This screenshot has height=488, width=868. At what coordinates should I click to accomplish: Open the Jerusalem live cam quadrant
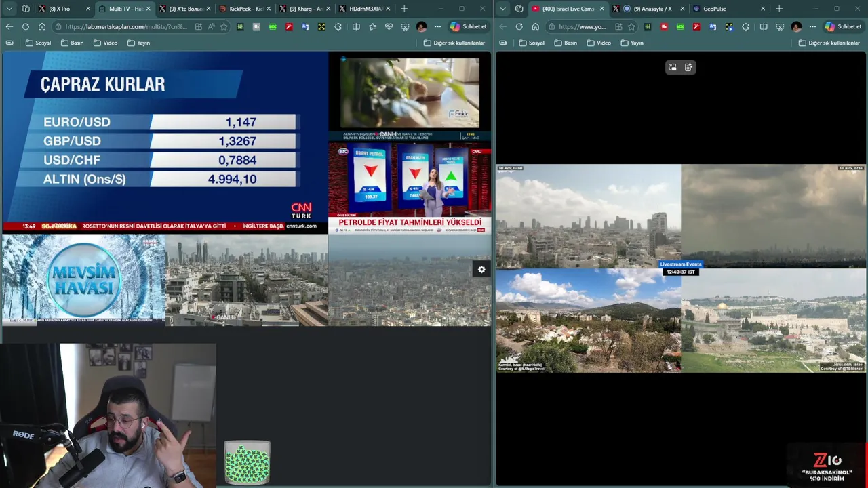click(774, 321)
